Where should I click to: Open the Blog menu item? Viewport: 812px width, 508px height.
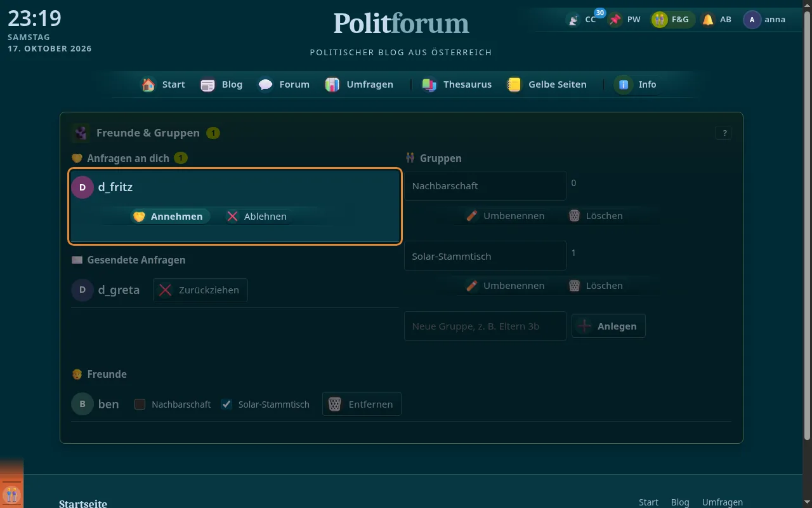221,84
